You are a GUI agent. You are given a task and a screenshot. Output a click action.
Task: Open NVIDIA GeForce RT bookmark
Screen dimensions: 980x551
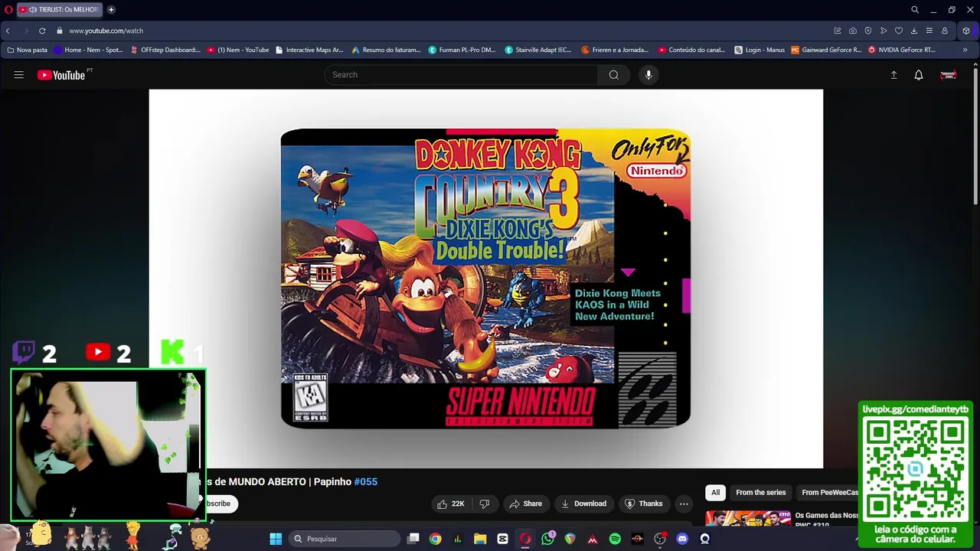click(902, 50)
